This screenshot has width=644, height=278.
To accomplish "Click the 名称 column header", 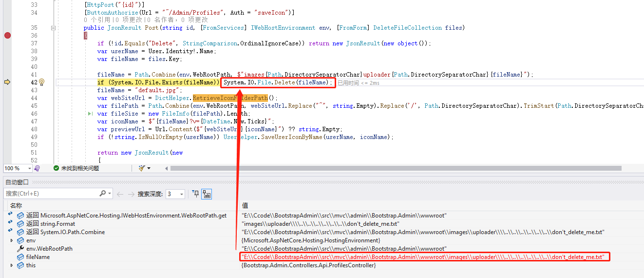I will (x=16, y=206).
